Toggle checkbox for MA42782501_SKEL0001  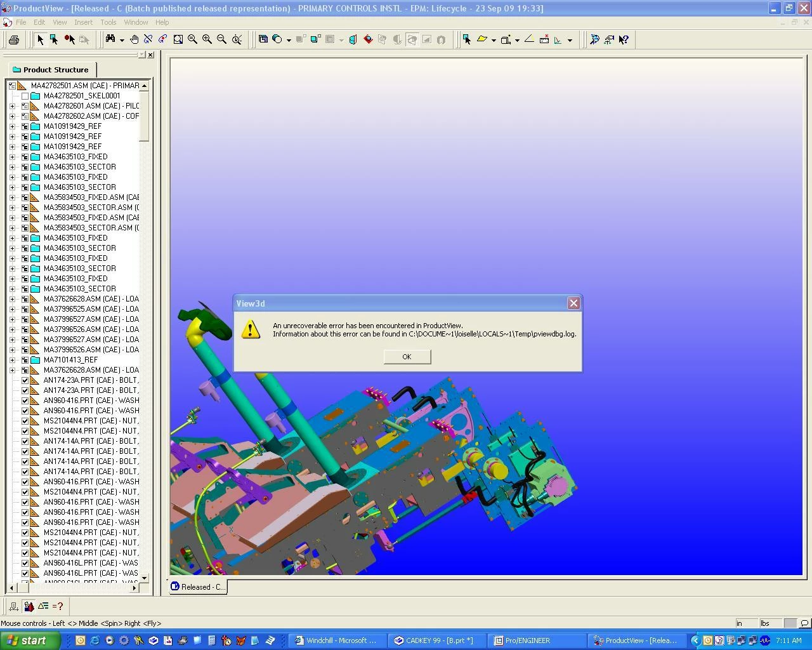click(25, 96)
